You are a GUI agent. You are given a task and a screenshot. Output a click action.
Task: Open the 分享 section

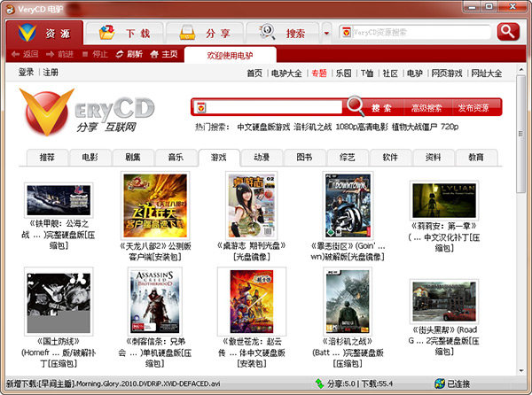tap(205, 33)
